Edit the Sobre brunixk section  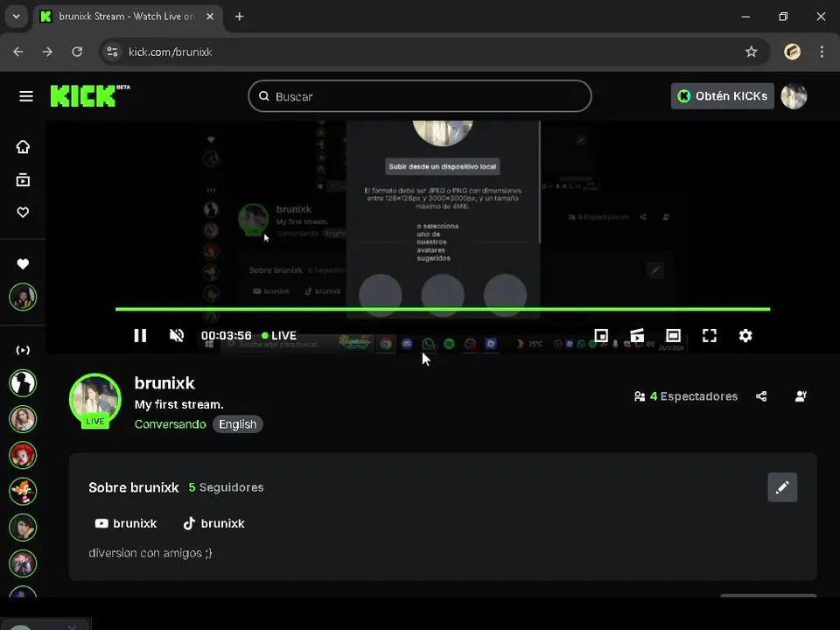pyautogui.click(x=782, y=487)
